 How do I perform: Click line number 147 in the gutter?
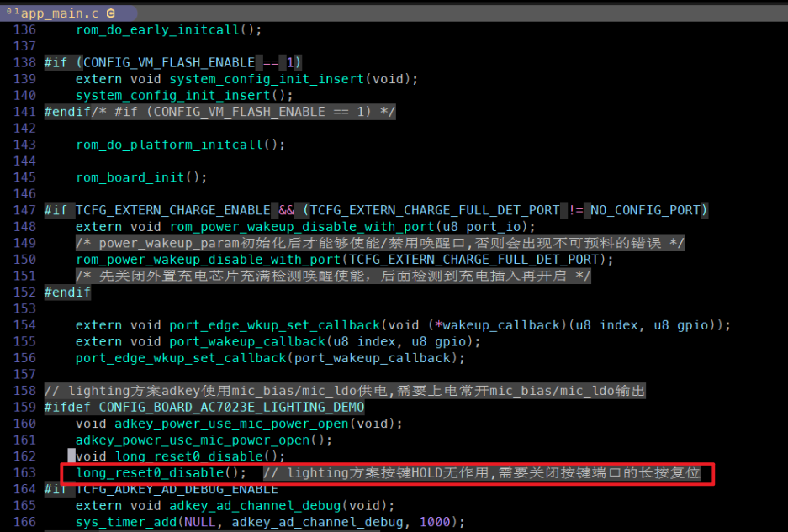click(x=24, y=210)
